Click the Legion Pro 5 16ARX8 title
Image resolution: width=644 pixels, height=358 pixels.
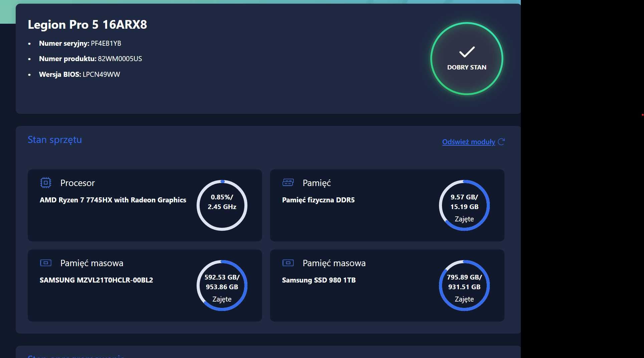click(x=87, y=25)
